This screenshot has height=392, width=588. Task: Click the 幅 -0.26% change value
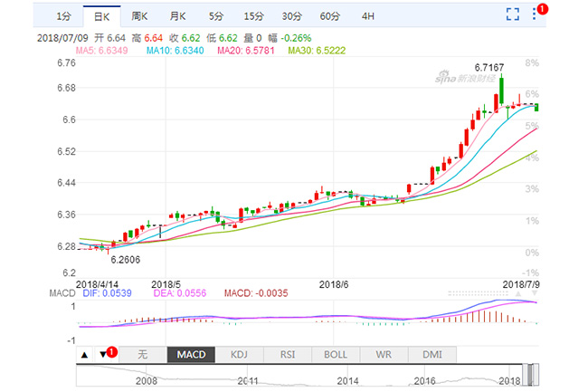pyautogui.click(x=289, y=38)
